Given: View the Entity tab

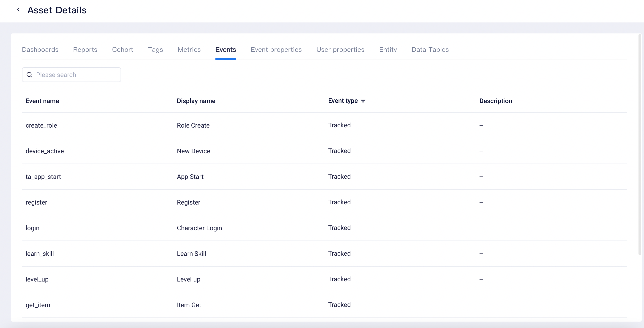Looking at the screenshot, I should pyautogui.click(x=388, y=49).
